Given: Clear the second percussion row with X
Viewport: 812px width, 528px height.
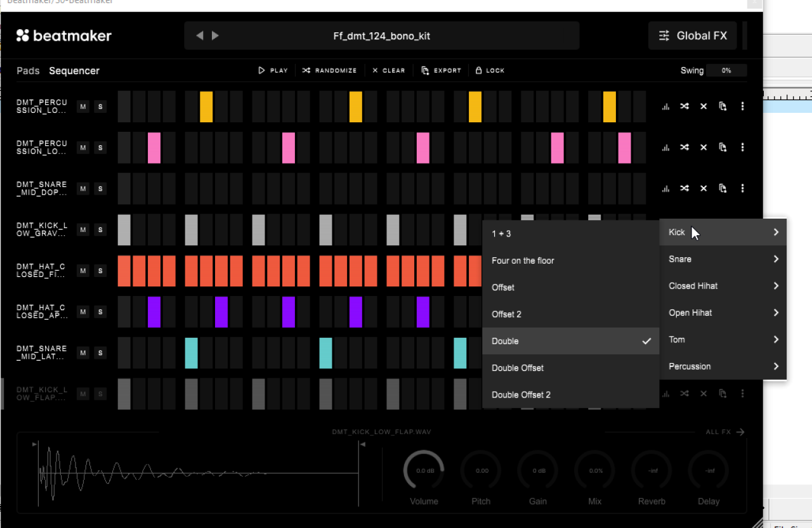Looking at the screenshot, I should point(704,147).
